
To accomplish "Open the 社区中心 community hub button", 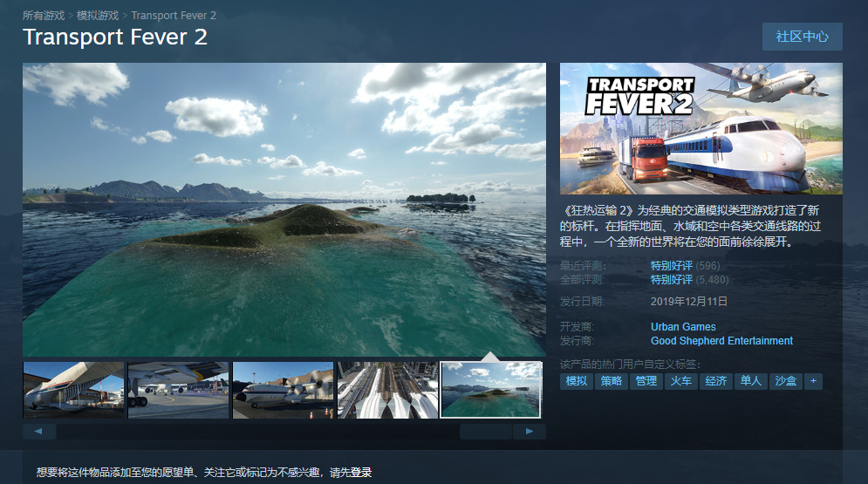I will pos(802,37).
